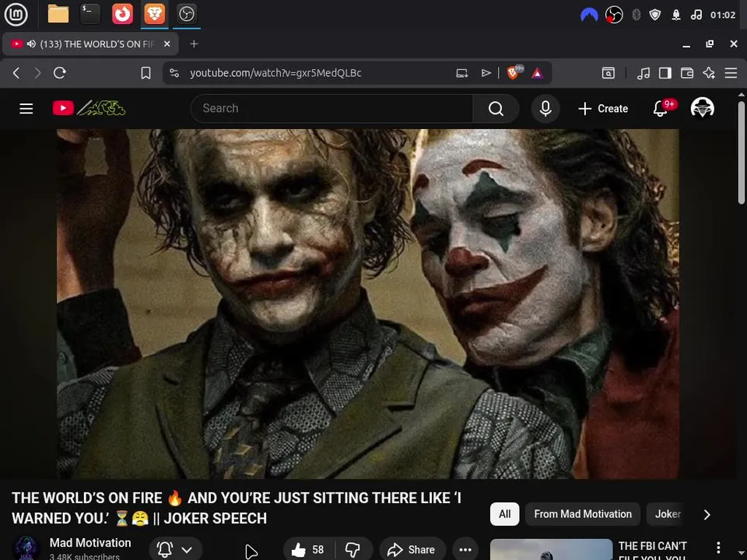Open the Bluetooth tray icon
The width and height of the screenshot is (747, 560).
[636, 15]
